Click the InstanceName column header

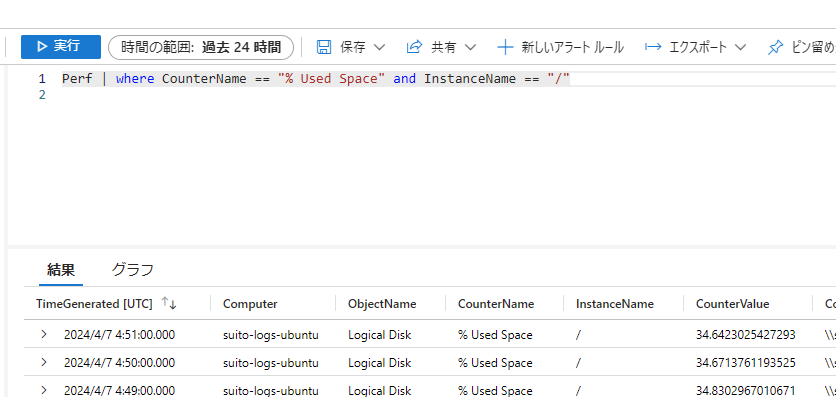(615, 304)
